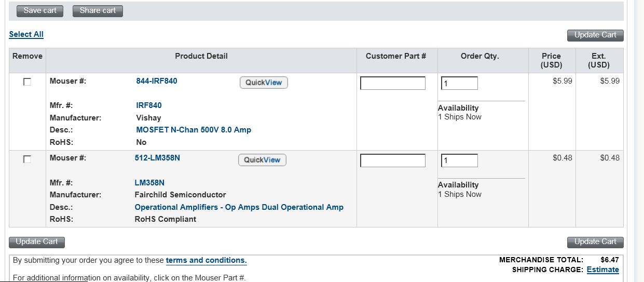Click the Update Cart button above the table
The width and height of the screenshot is (644, 282).
point(595,35)
